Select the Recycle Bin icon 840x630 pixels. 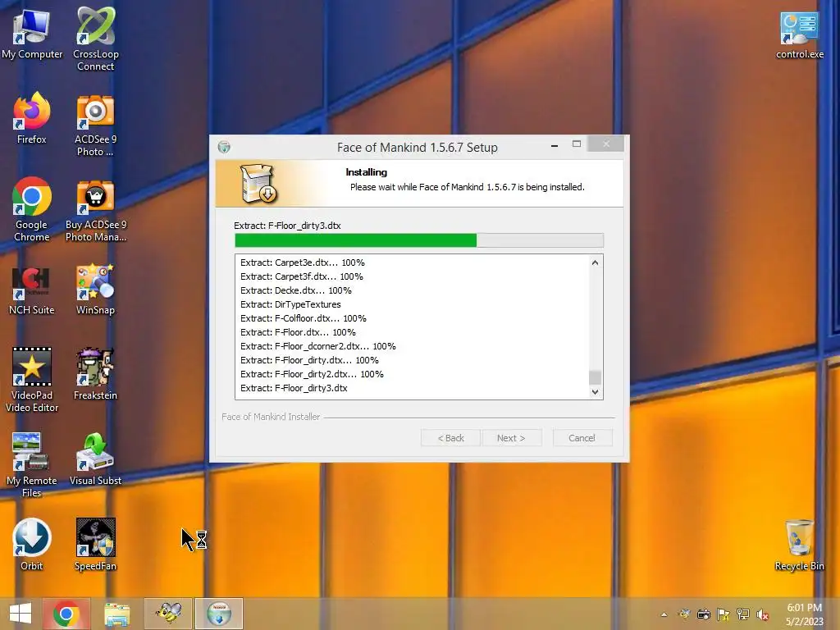tap(799, 546)
